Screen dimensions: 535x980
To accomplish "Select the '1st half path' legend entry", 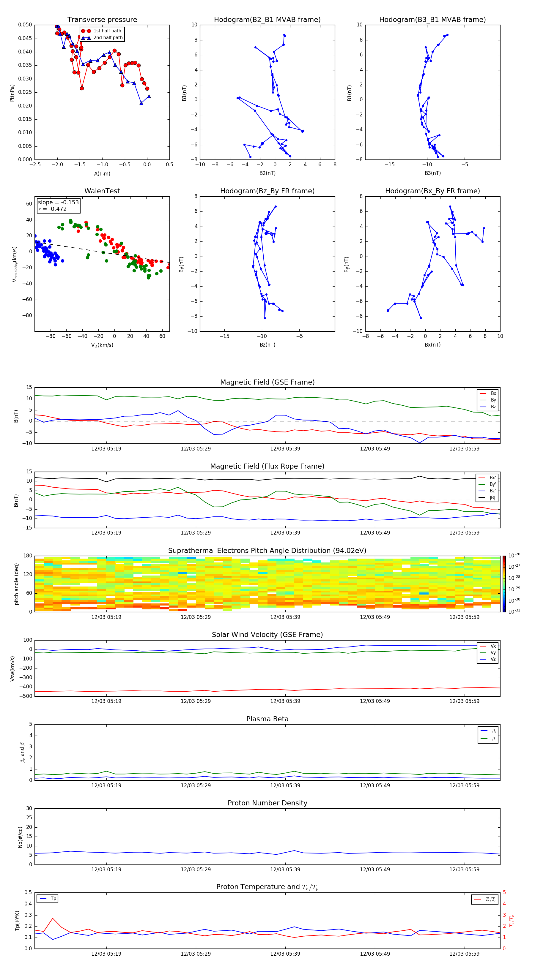I will 102,31.
